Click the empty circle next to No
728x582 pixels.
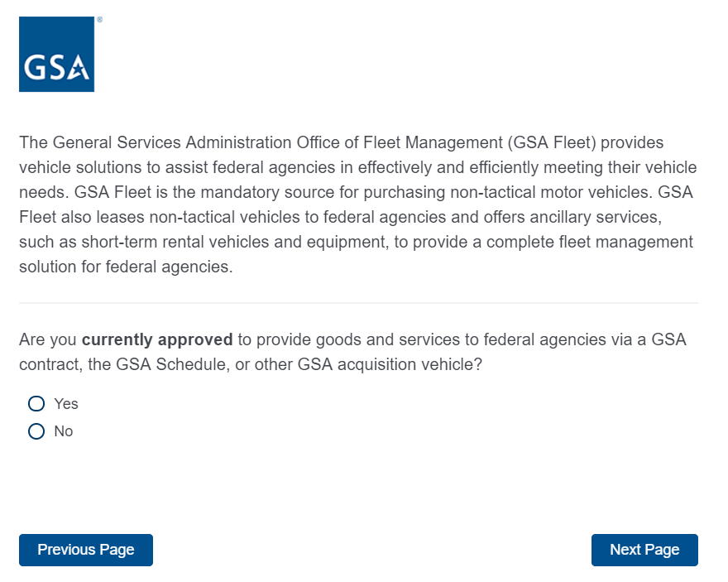click(36, 431)
